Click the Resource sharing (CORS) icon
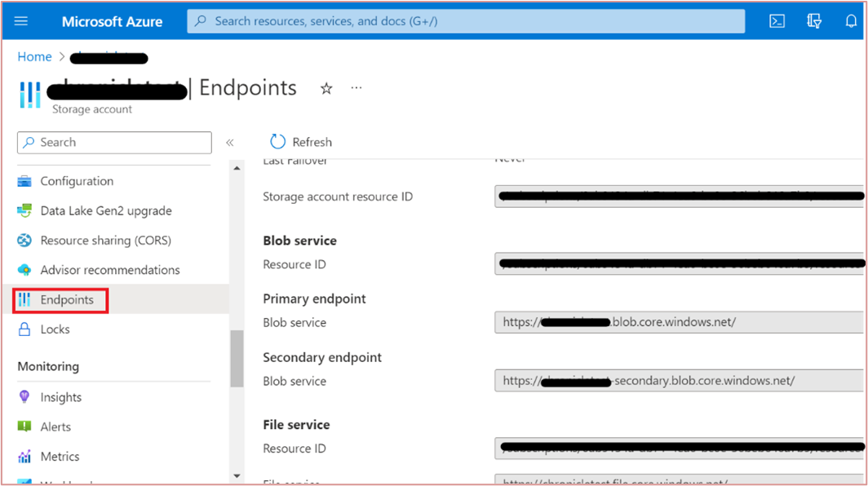 (24, 241)
